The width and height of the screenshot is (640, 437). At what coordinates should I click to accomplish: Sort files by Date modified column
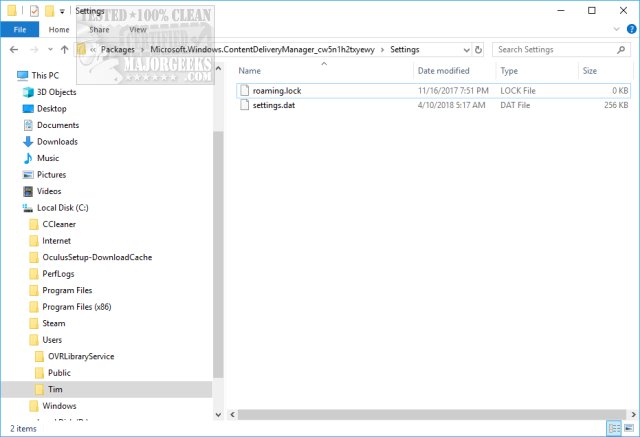click(x=443, y=71)
